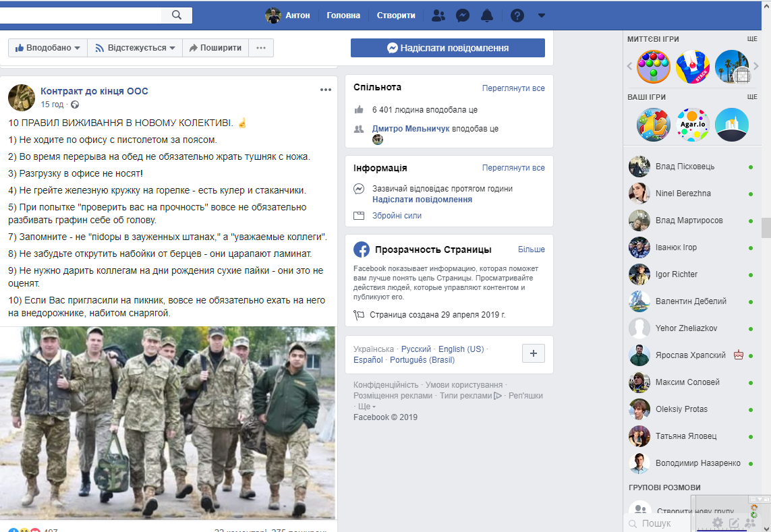Viewport: 771px width, 532px height.
Task: Open the Збройні сили category link
Action: (x=397, y=215)
